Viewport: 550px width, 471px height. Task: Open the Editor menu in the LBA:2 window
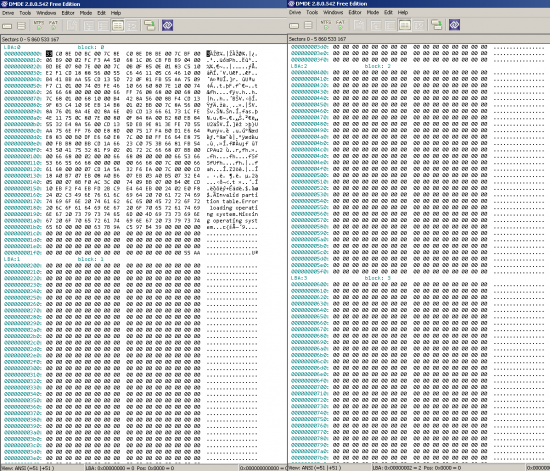[355, 12]
